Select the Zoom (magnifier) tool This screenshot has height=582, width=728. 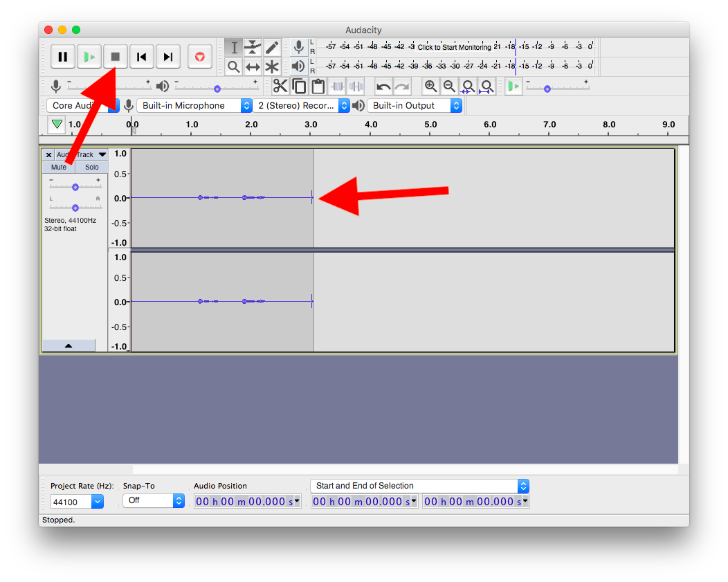coord(233,67)
